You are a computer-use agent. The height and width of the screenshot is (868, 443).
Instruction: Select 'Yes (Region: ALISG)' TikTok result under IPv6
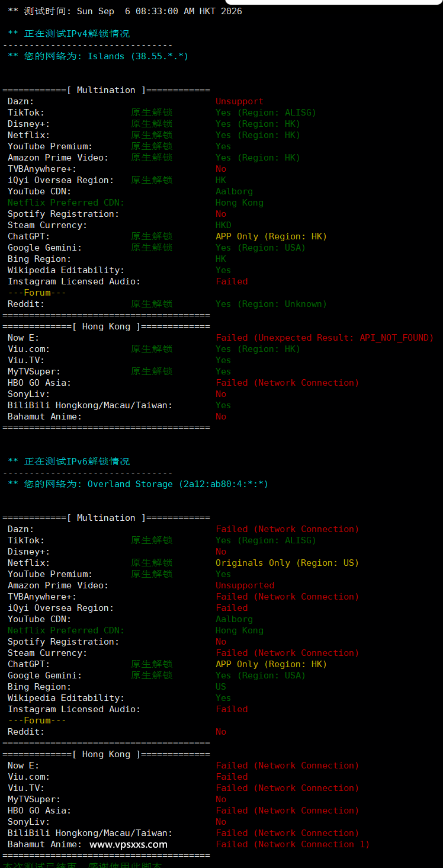(x=266, y=540)
